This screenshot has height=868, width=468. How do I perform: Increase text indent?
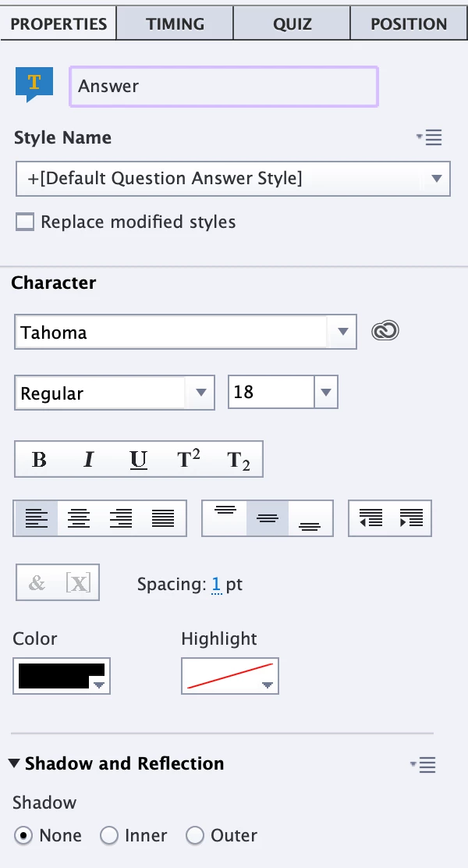click(410, 518)
